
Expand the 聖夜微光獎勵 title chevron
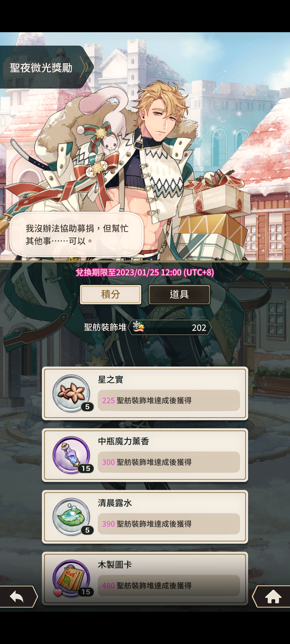(85, 67)
